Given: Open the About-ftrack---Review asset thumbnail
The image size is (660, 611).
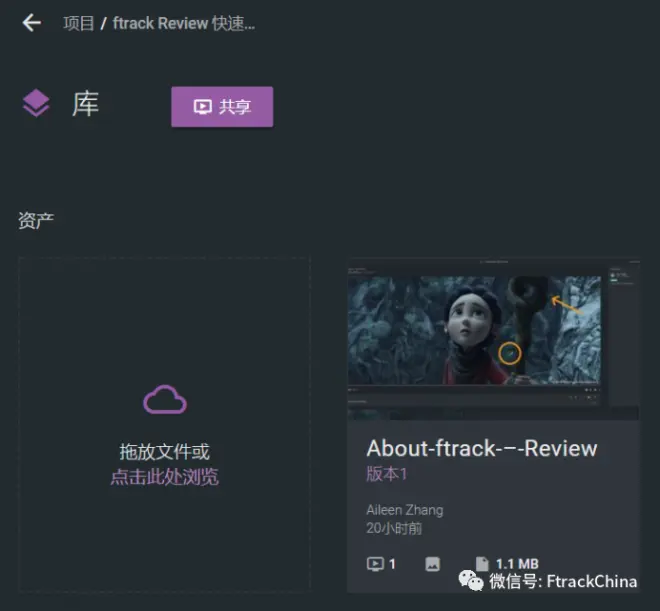Looking at the screenshot, I should coord(493,339).
